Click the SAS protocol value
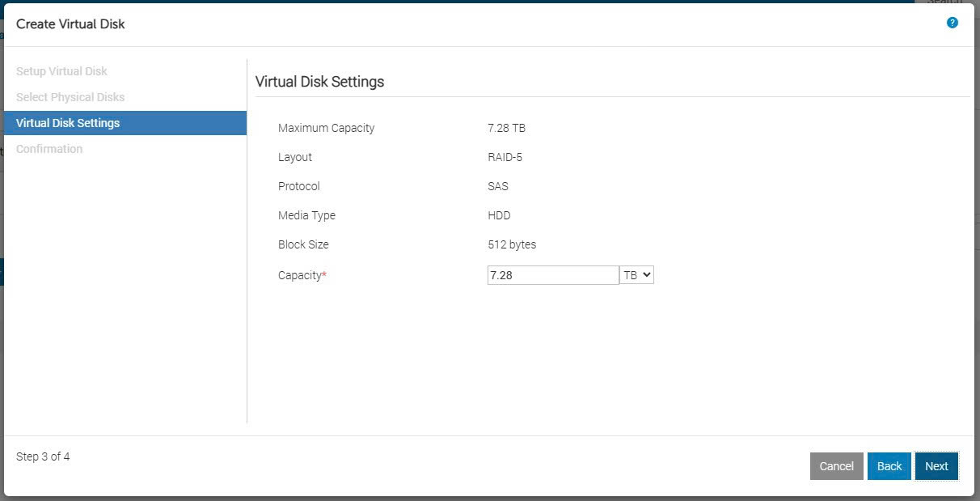 (x=498, y=186)
